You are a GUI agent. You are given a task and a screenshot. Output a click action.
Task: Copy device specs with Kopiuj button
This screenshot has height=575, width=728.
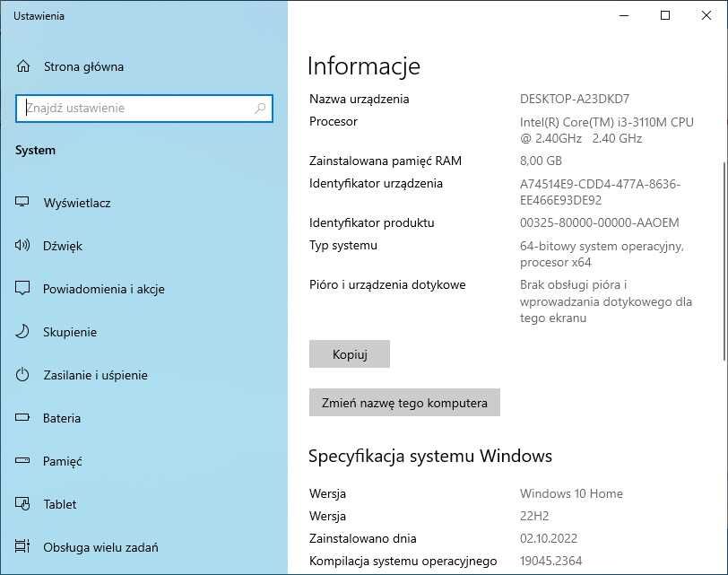[350, 354]
